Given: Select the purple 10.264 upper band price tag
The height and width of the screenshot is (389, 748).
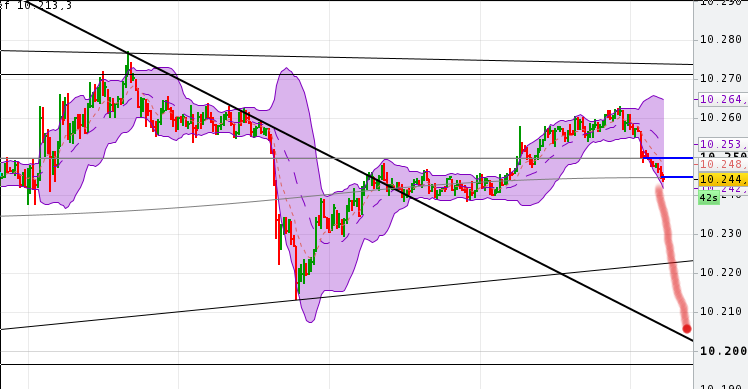Looking at the screenshot, I should [723, 99].
